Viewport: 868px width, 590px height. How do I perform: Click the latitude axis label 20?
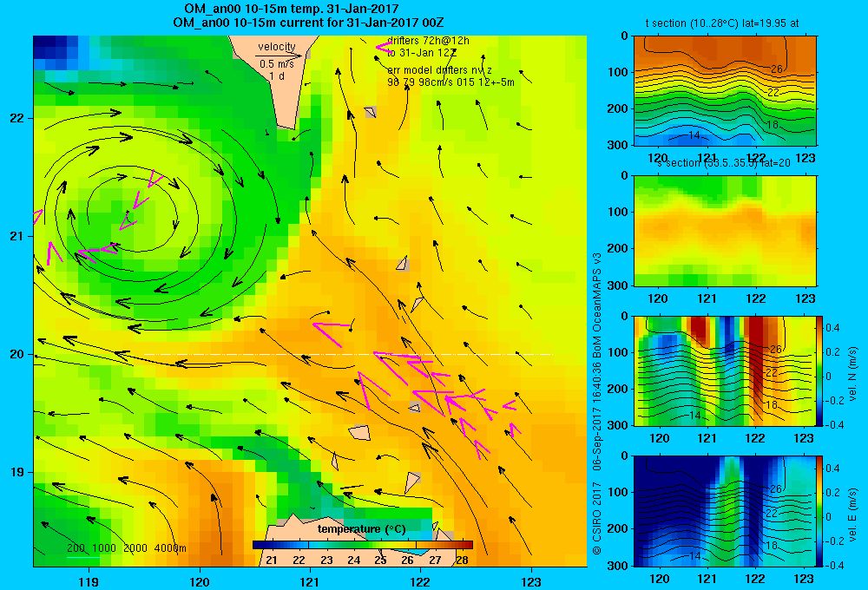pyautogui.click(x=16, y=354)
